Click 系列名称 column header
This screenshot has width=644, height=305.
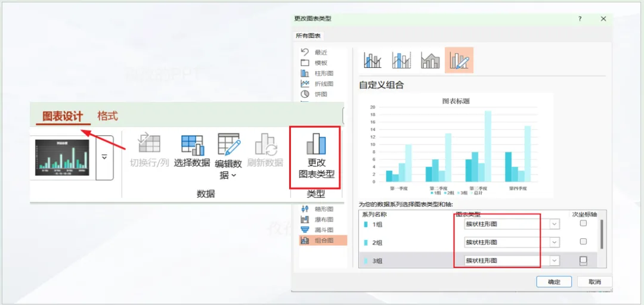374,214
